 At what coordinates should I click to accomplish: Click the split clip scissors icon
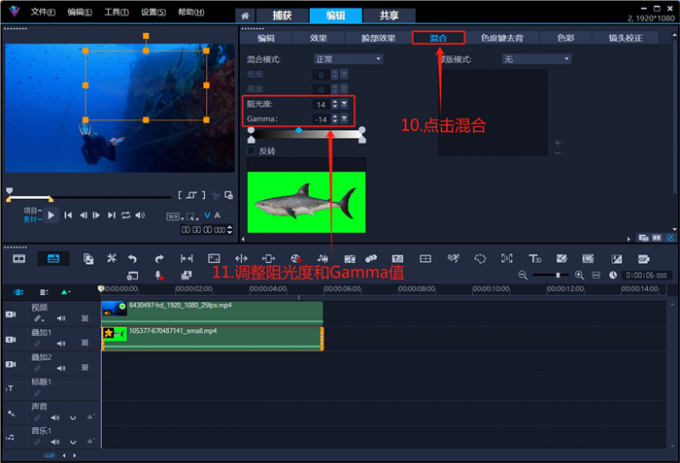coord(215,196)
